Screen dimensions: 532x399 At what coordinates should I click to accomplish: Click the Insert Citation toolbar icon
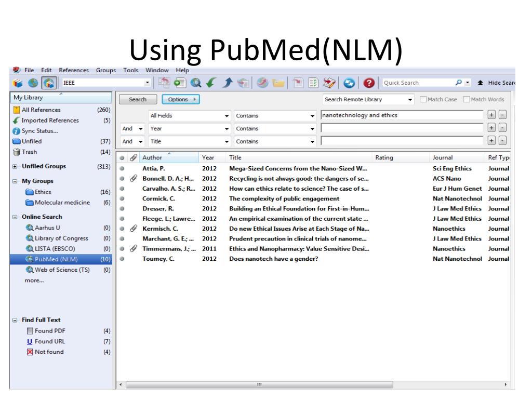[x=298, y=83]
